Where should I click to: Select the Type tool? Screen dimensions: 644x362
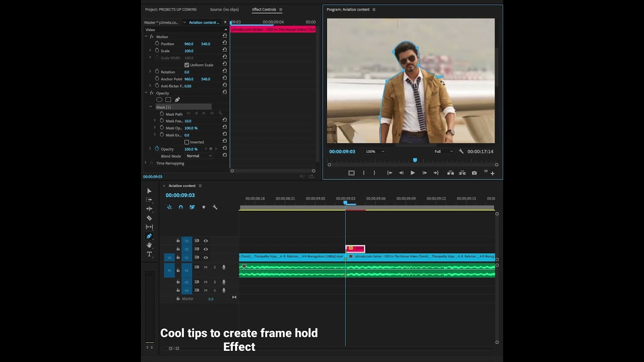tap(149, 254)
